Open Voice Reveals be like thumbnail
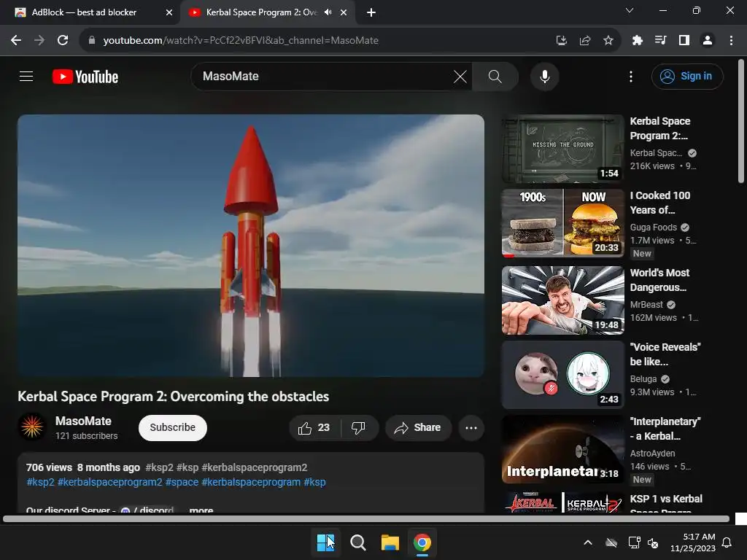This screenshot has width=747, height=560. [x=562, y=374]
